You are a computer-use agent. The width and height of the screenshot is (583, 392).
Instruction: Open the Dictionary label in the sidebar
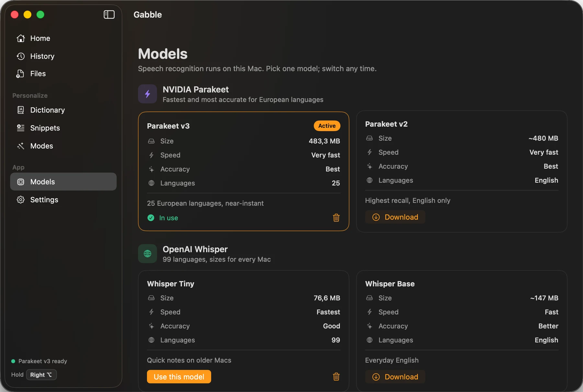tap(48, 110)
